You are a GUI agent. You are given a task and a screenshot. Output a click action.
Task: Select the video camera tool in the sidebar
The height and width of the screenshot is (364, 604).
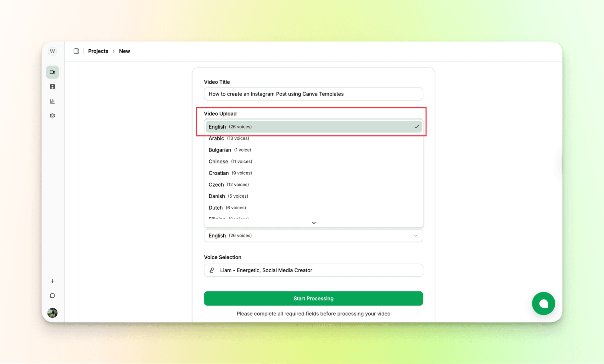pyautogui.click(x=52, y=72)
